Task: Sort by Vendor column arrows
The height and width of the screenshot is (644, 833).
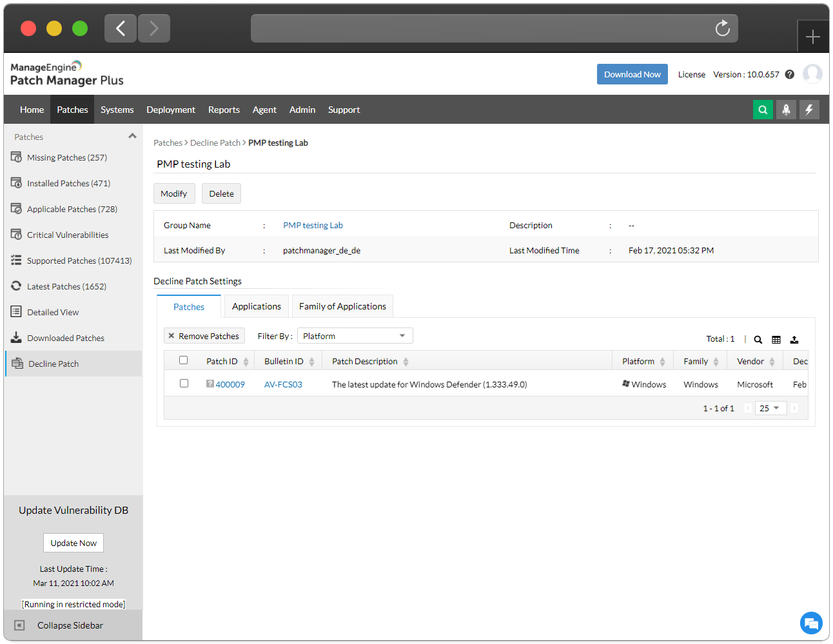Action: click(x=772, y=362)
